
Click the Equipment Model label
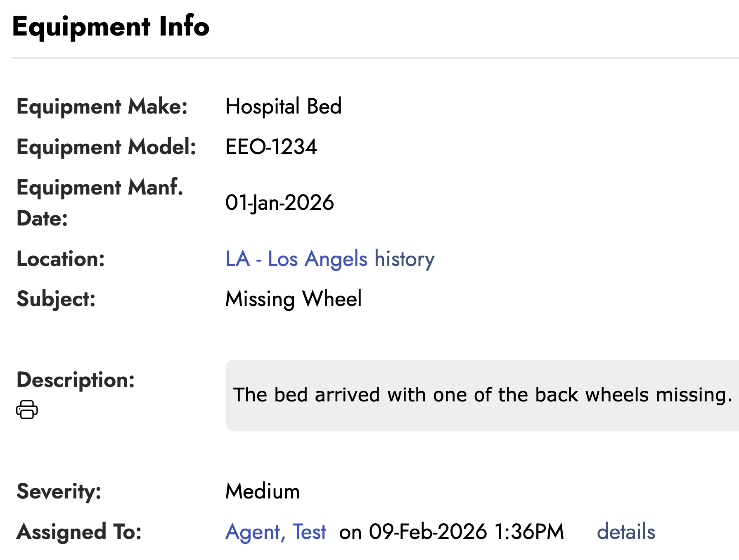coord(106,147)
